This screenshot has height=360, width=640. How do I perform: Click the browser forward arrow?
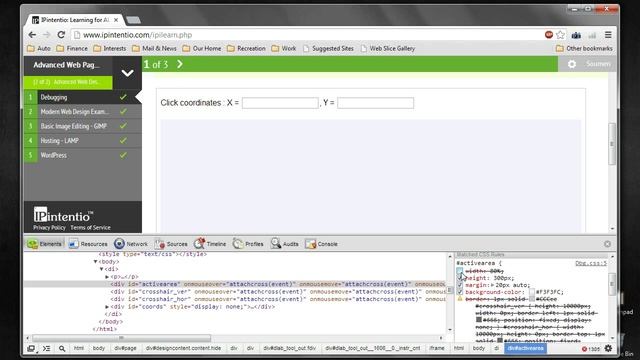click(47, 35)
